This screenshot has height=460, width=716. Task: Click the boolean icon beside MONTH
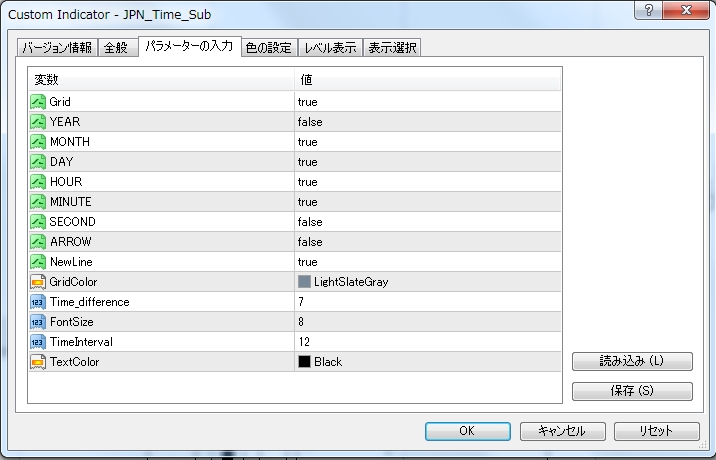click(x=38, y=142)
